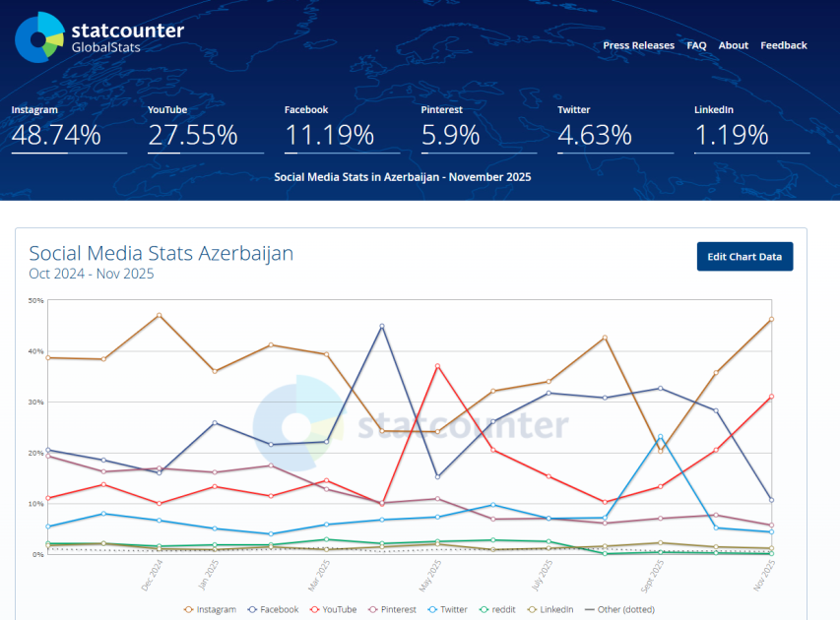Click the Instagram Dec 2024 peak data point
This screenshot has height=620, width=840.
coord(159,315)
